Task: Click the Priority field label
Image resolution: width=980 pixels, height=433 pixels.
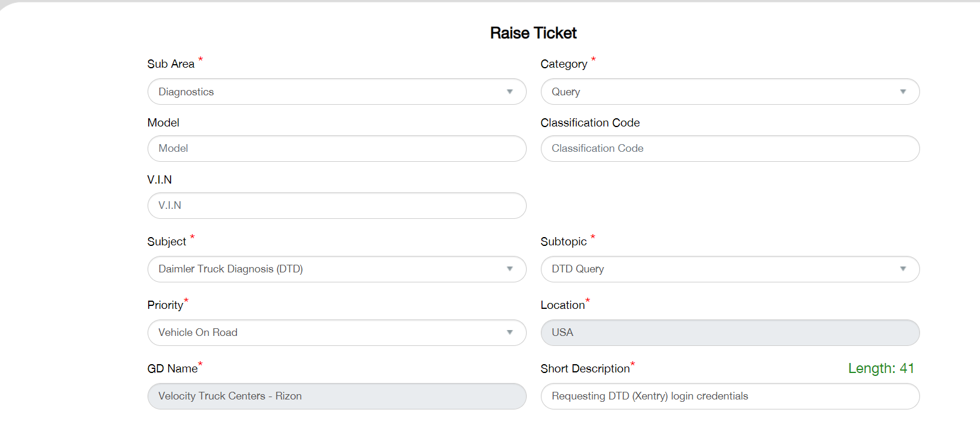Action: [165, 305]
